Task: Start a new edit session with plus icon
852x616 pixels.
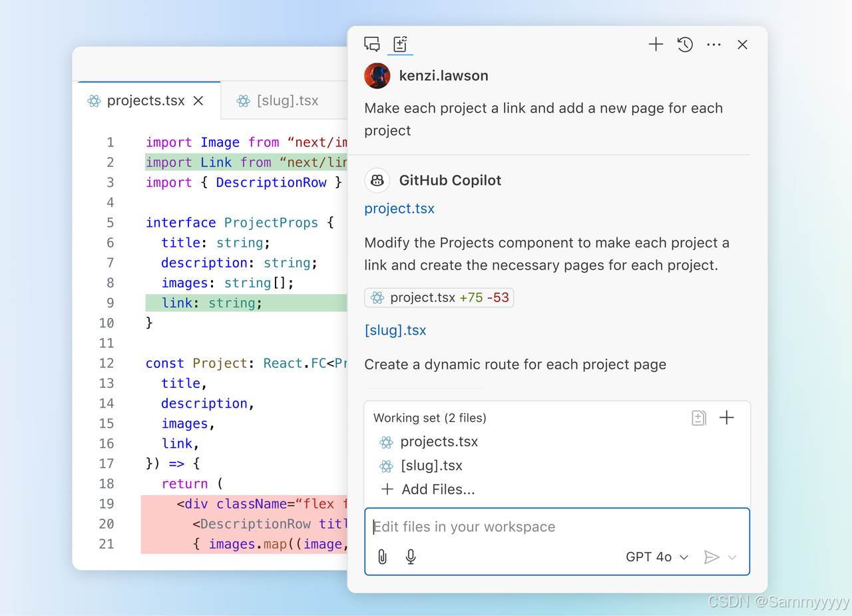Action: (x=656, y=45)
